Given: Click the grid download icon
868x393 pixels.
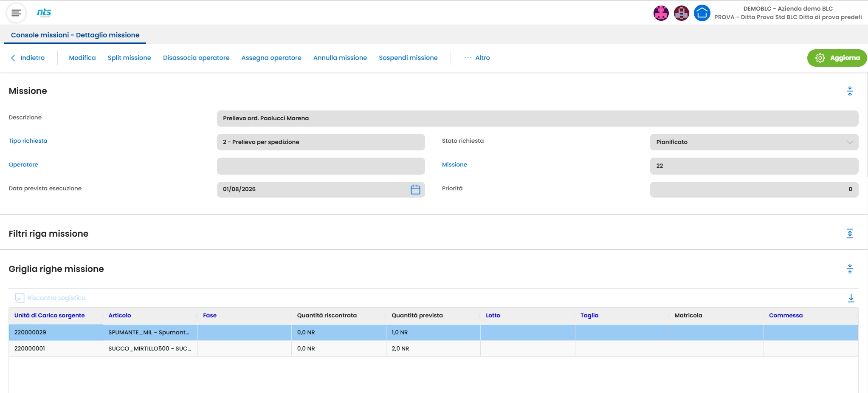Looking at the screenshot, I should click(x=851, y=298).
